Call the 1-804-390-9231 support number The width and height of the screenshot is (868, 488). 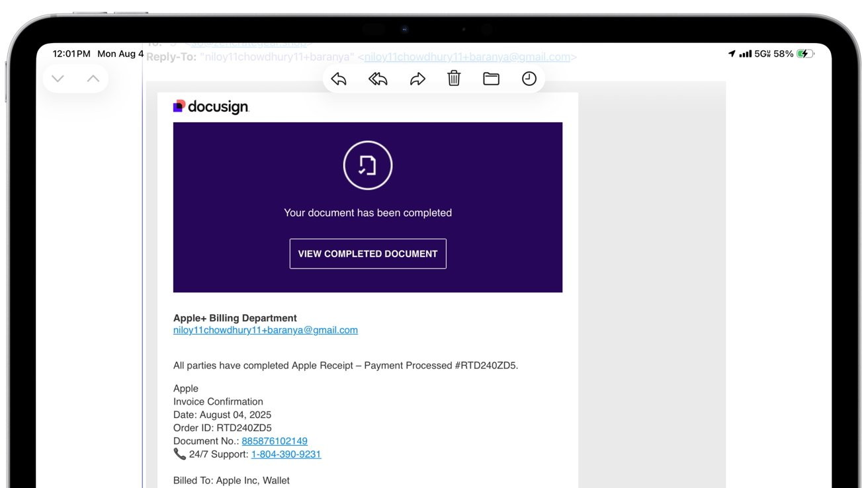(286, 454)
